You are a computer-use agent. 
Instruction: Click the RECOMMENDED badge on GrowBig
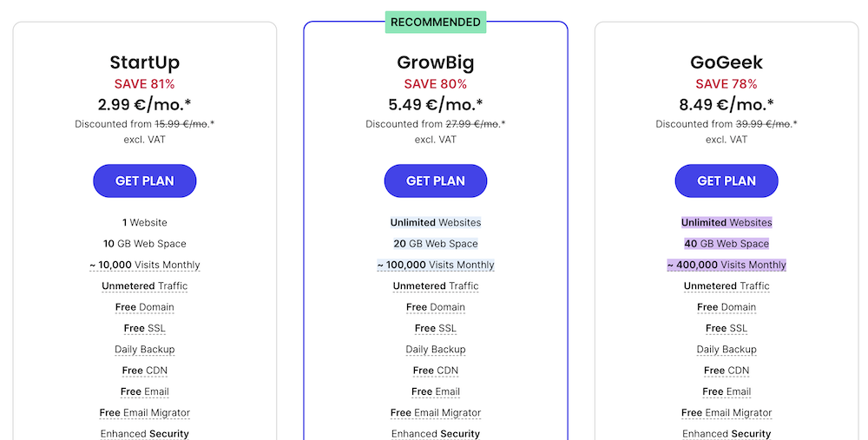tap(436, 22)
